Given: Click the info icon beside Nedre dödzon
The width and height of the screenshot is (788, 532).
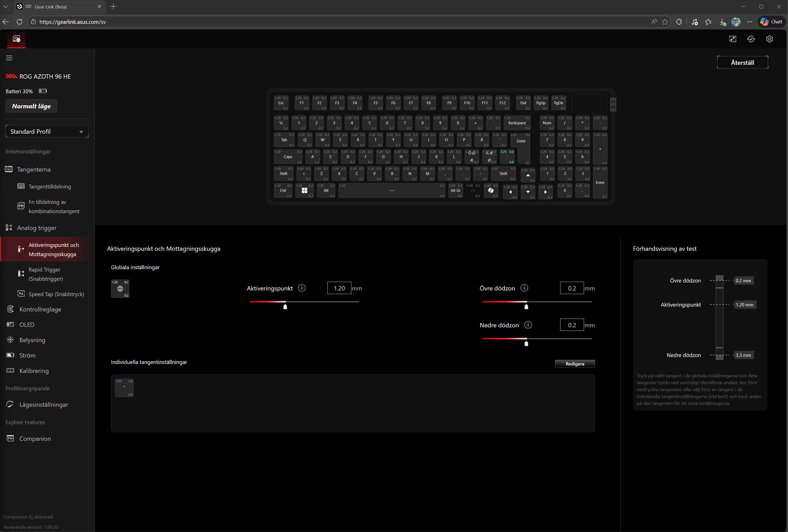Looking at the screenshot, I should pyautogui.click(x=528, y=325).
